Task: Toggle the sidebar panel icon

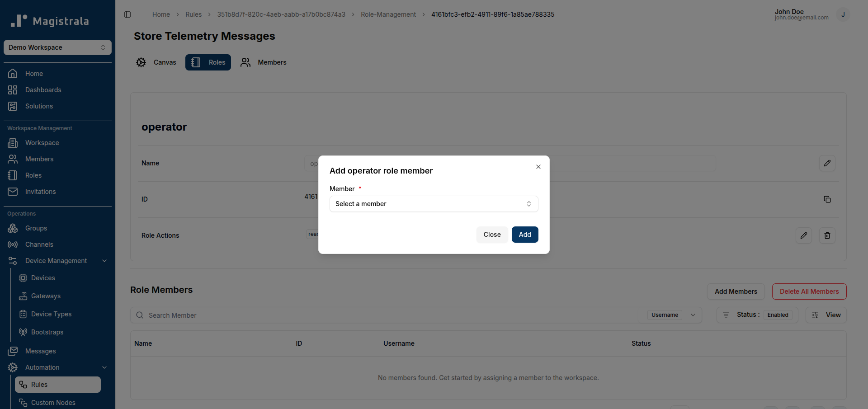Action: point(127,14)
